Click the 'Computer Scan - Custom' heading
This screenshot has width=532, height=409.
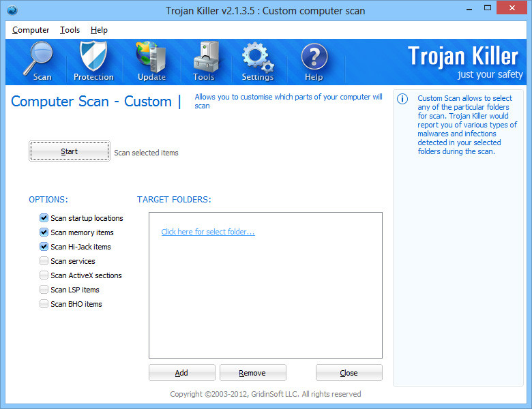(x=91, y=102)
